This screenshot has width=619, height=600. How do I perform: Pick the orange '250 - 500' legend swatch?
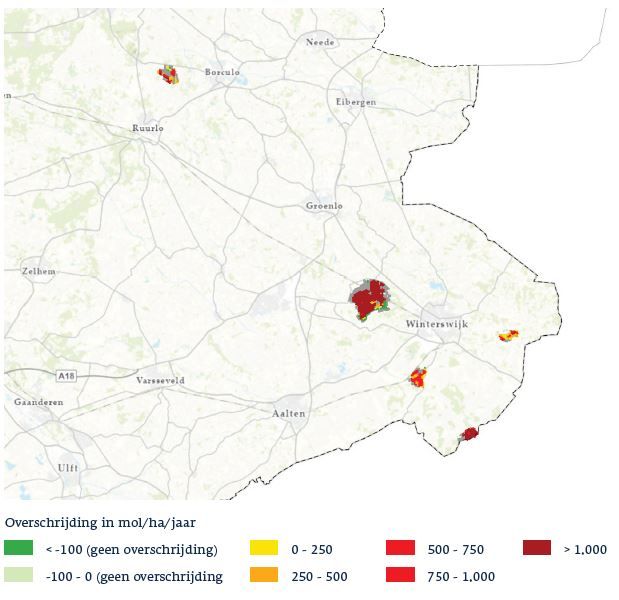pyautogui.click(x=263, y=575)
